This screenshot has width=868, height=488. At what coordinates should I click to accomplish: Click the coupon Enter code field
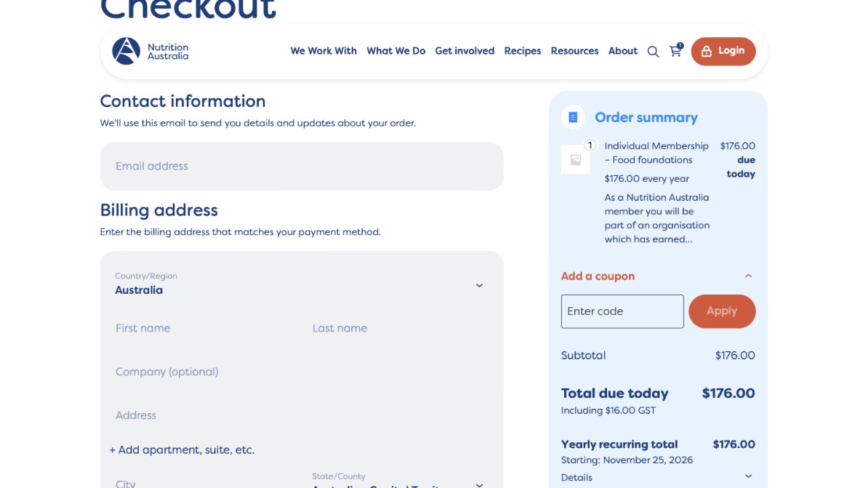622,311
